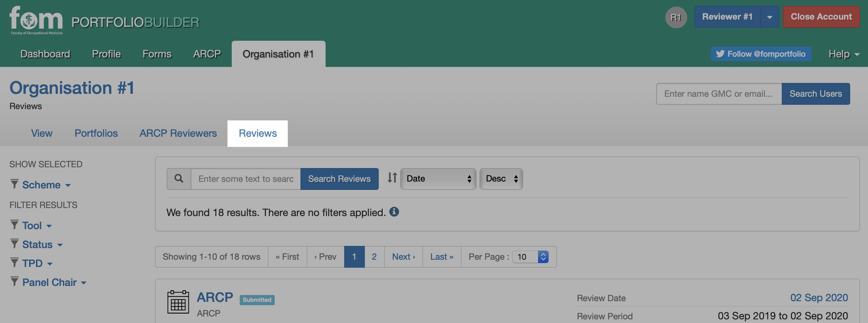Click the FOM Portfolio Builder logo
Viewport: 868px width, 323px height.
tap(104, 20)
